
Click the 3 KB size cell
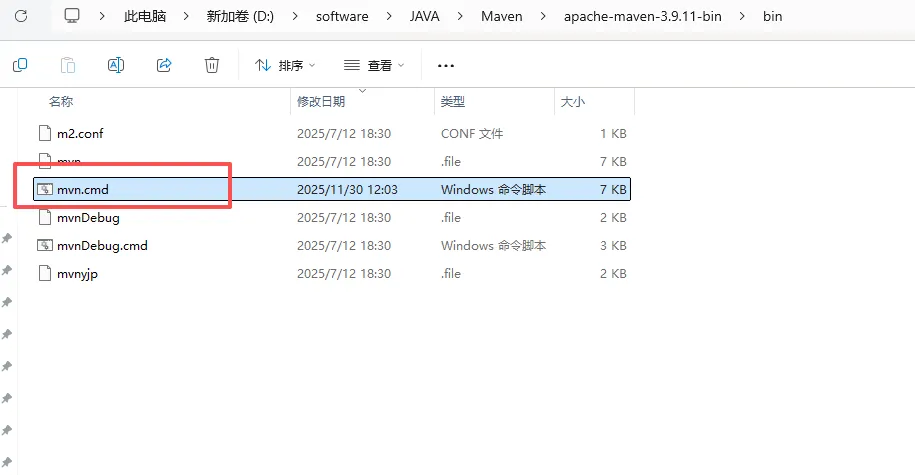613,246
